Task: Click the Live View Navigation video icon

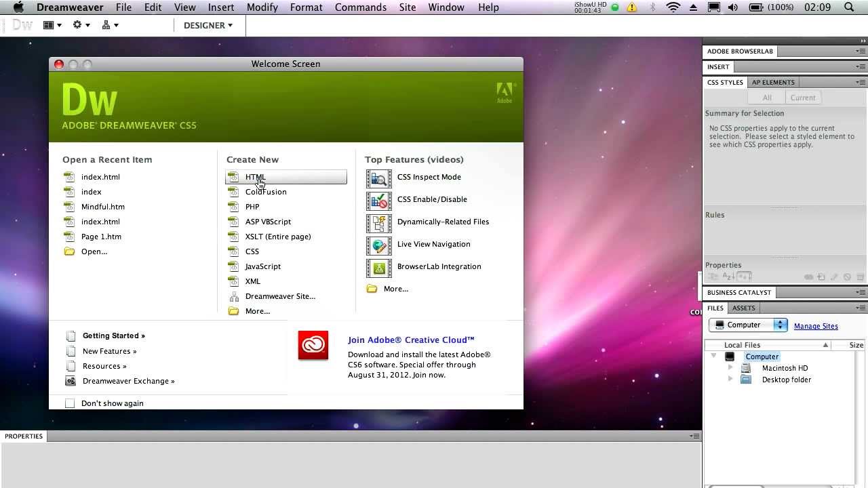Action: [x=379, y=245]
